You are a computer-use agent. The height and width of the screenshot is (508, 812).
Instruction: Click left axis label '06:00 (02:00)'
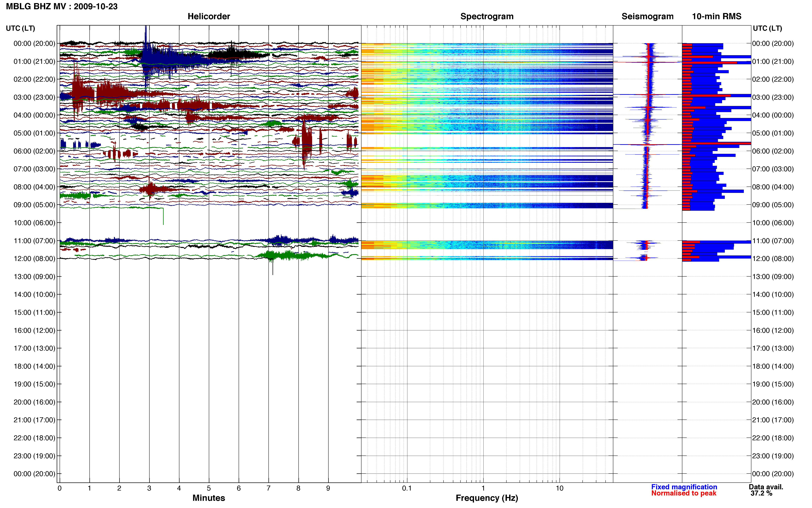tap(34, 151)
